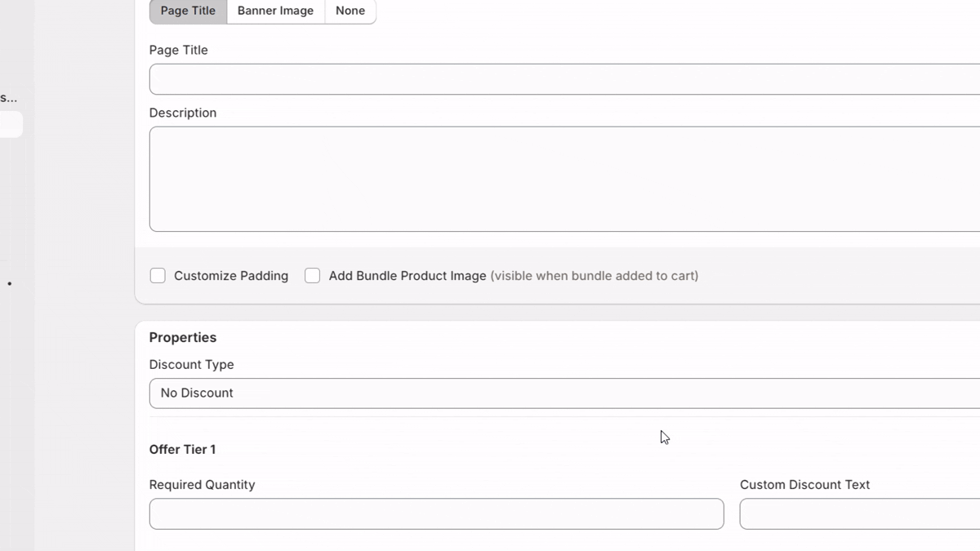980x551 pixels.
Task: Click the Required Quantity input field
Action: 436,514
